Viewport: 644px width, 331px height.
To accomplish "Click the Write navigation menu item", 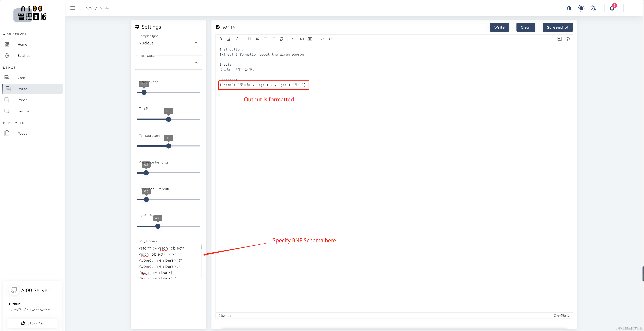I will tap(22, 89).
